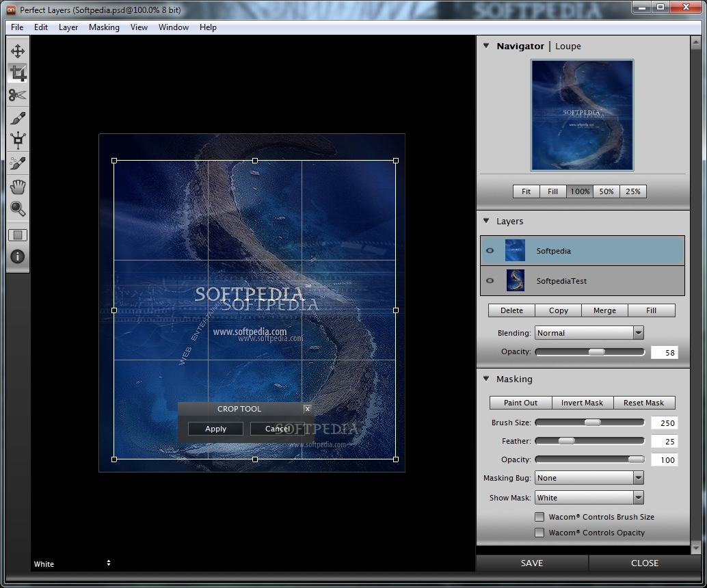707x588 pixels.
Task: Select the scissors trim tool
Action: pos(18,95)
